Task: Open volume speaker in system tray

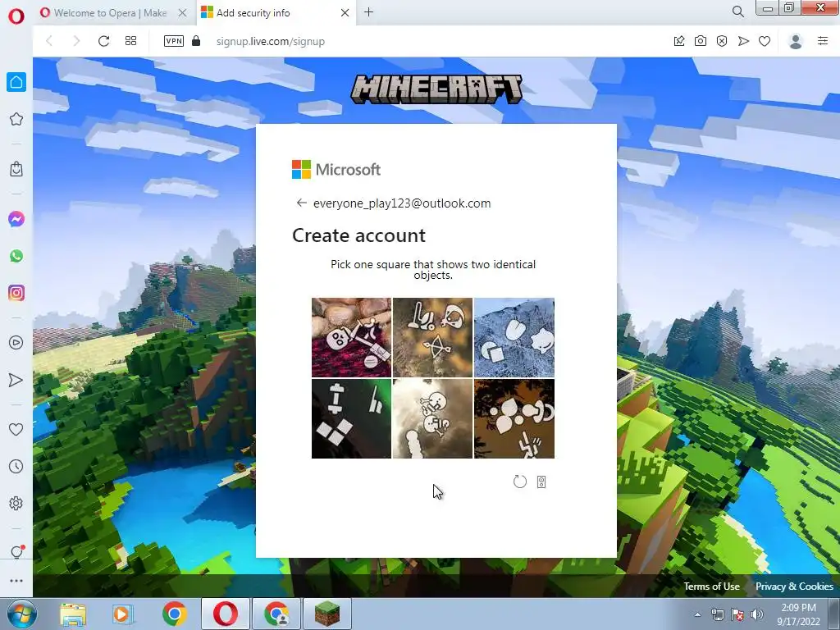Action: 757,614
